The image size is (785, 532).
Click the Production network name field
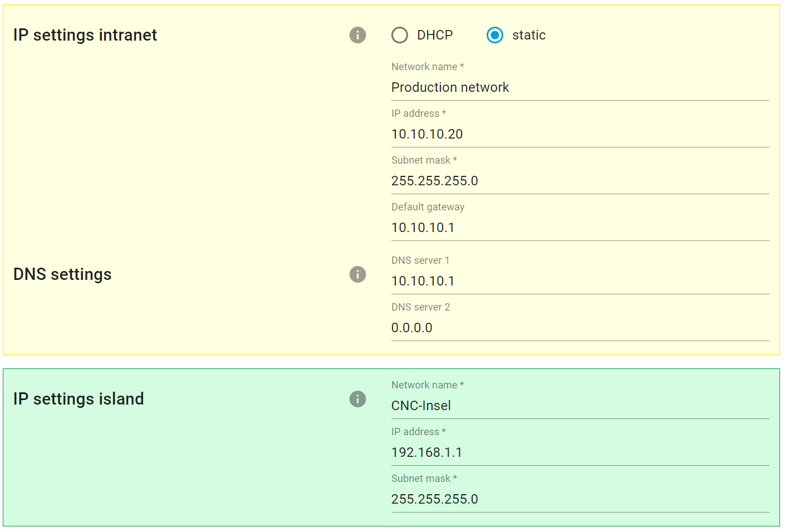pyautogui.click(x=580, y=87)
